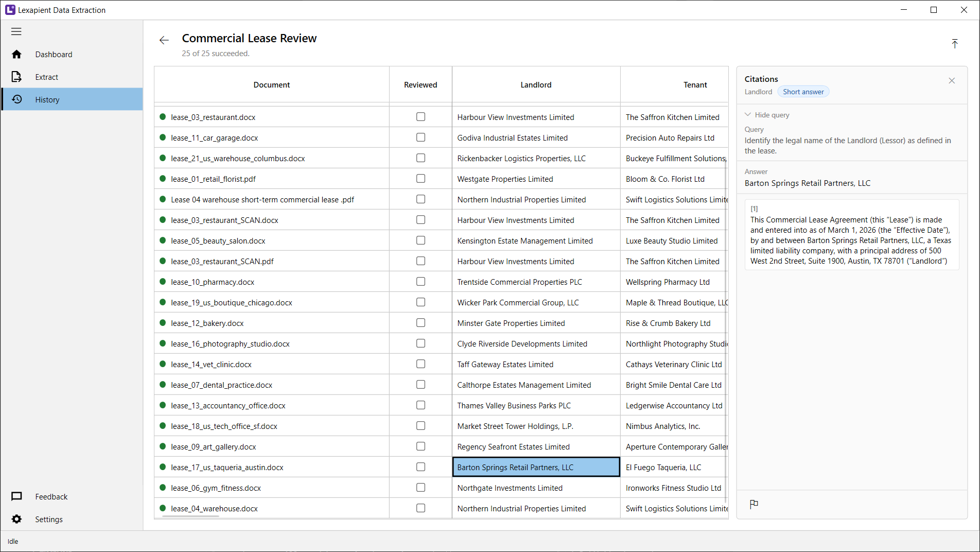Click the export arrow icon at top right
The image size is (980, 552).
(955, 44)
